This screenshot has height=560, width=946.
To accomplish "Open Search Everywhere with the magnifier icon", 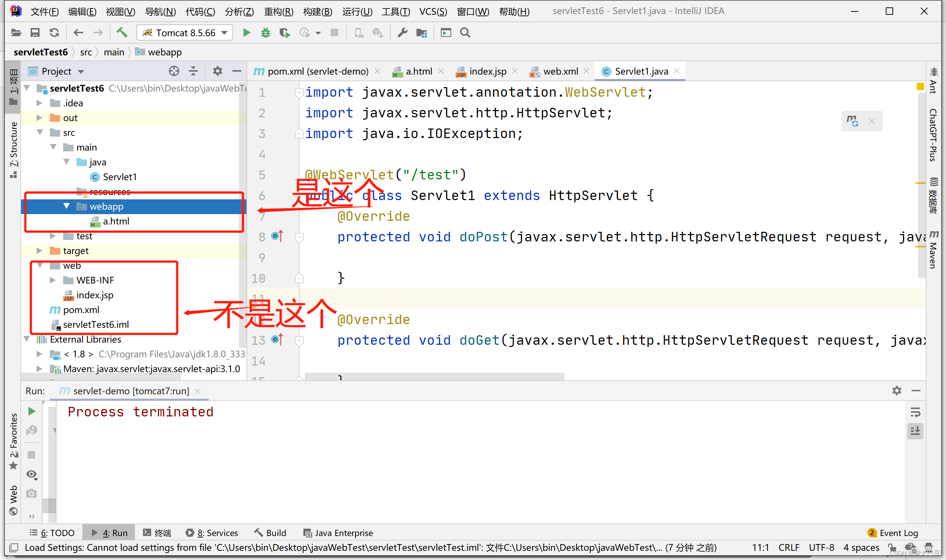I will click(465, 32).
